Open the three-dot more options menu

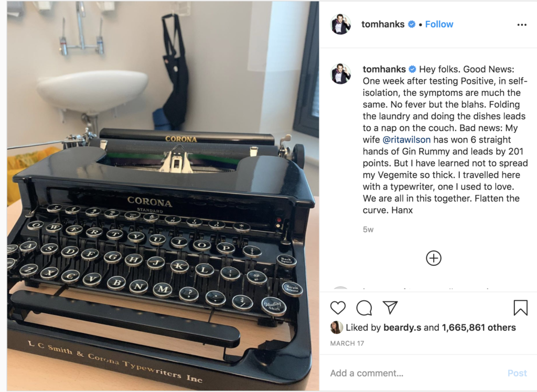[x=522, y=25]
